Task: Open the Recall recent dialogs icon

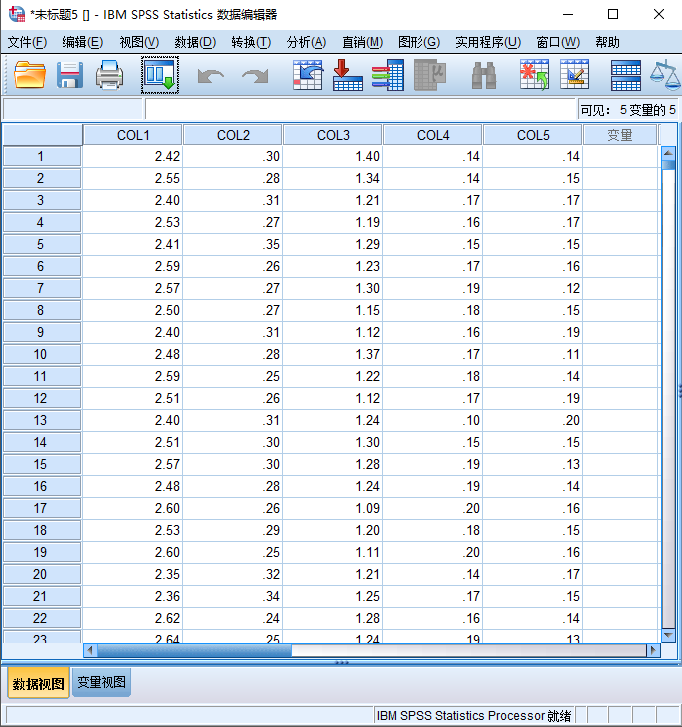Action: click(160, 75)
